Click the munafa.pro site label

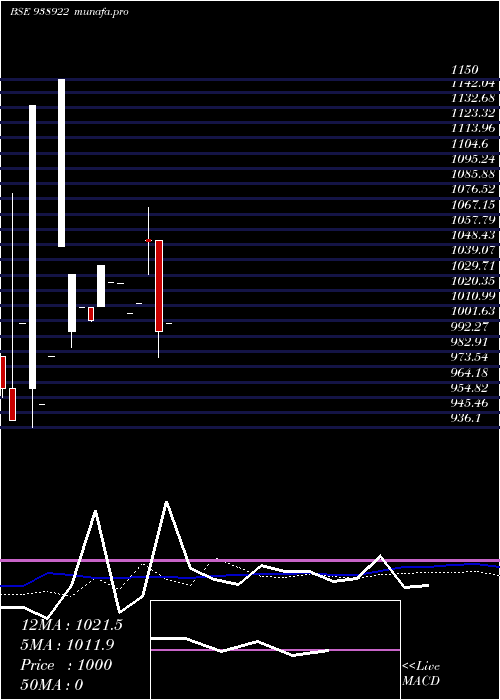pyautogui.click(x=101, y=12)
